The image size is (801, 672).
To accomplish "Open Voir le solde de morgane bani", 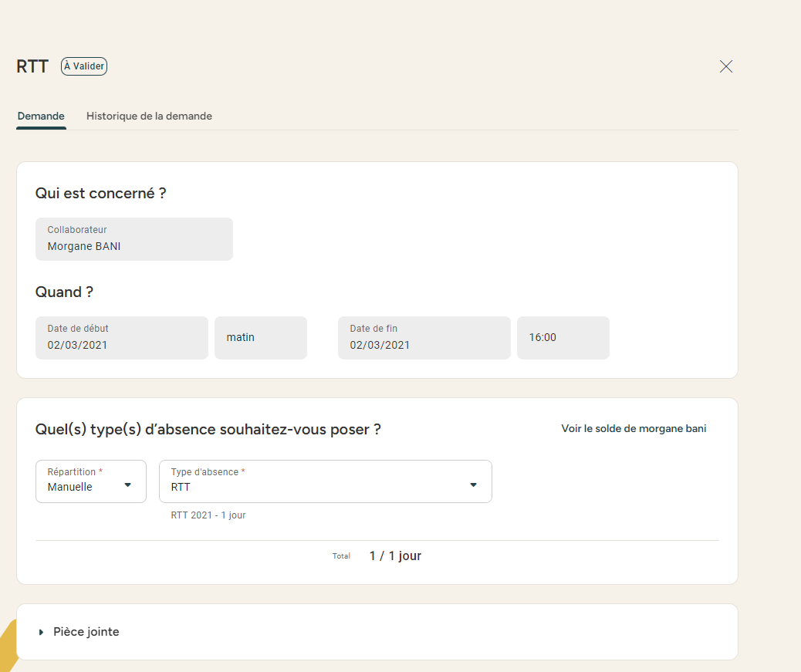I will [634, 429].
